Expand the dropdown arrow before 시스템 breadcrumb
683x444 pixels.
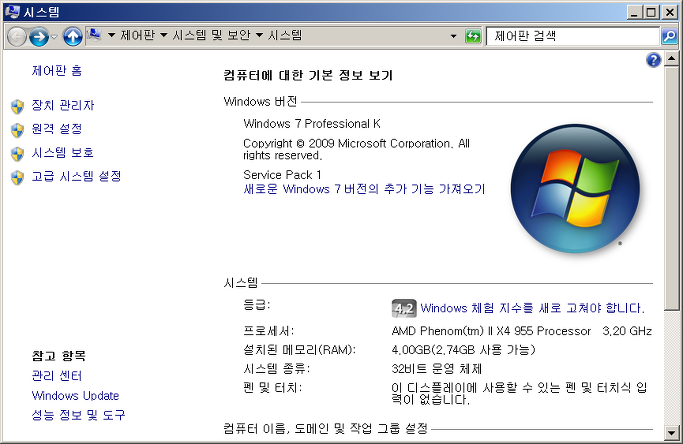(x=259, y=35)
